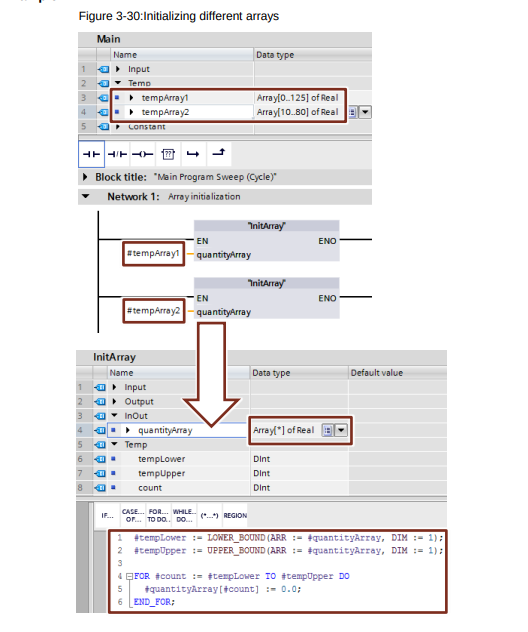This screenshot has width=528, height=632.
Task: Click the Default value column header
Action: [x=397, y=373]
